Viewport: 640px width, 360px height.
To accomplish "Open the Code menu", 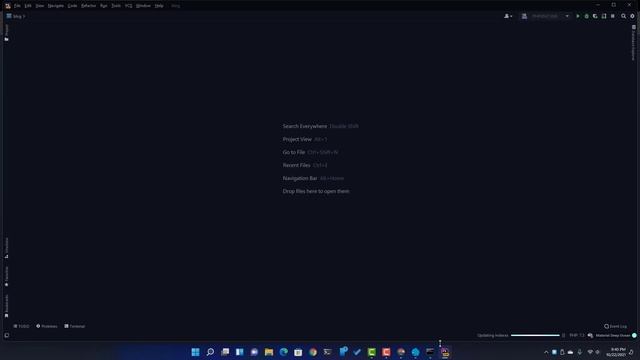I will 72,6.
